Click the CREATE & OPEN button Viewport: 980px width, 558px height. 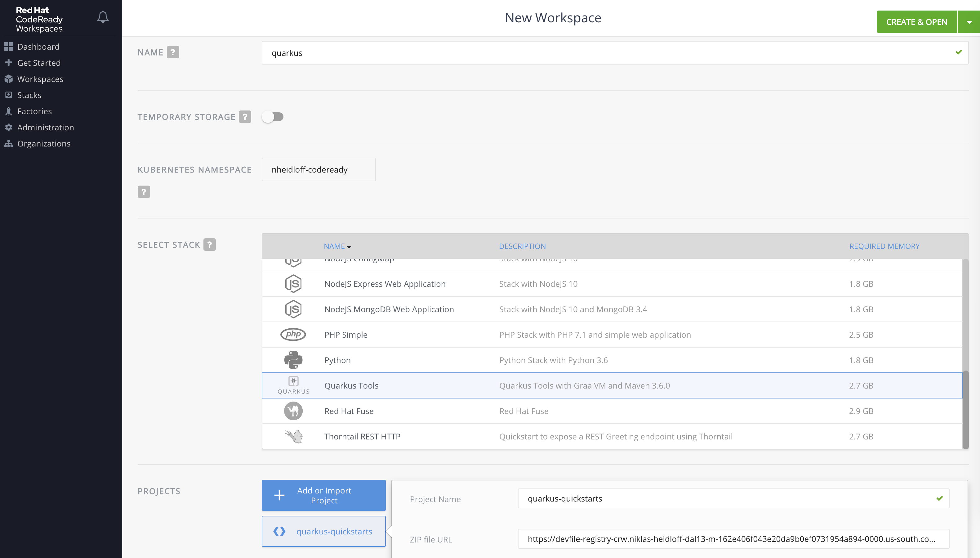click(917, 22)
